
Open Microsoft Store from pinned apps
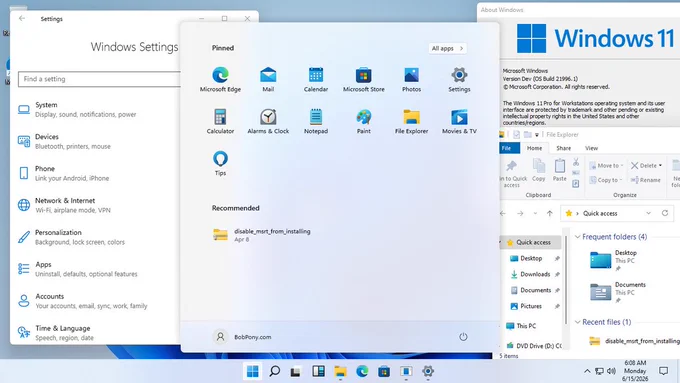click(363, 79)
